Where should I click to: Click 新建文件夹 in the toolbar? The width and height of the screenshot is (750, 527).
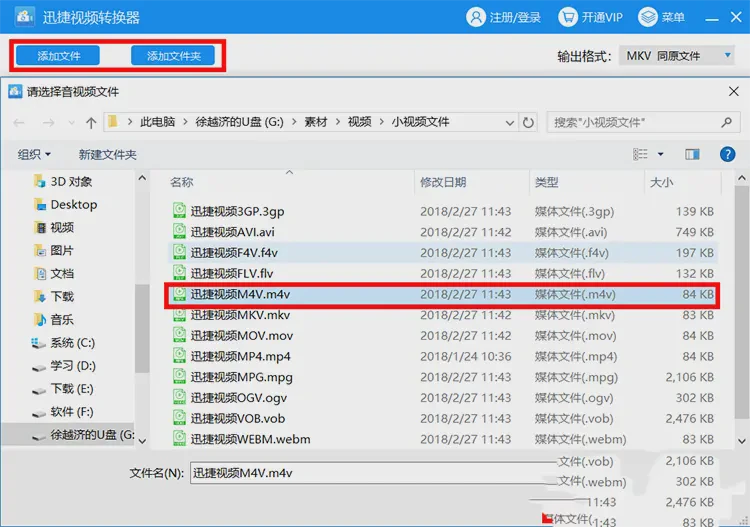click(x=107, y=155)
